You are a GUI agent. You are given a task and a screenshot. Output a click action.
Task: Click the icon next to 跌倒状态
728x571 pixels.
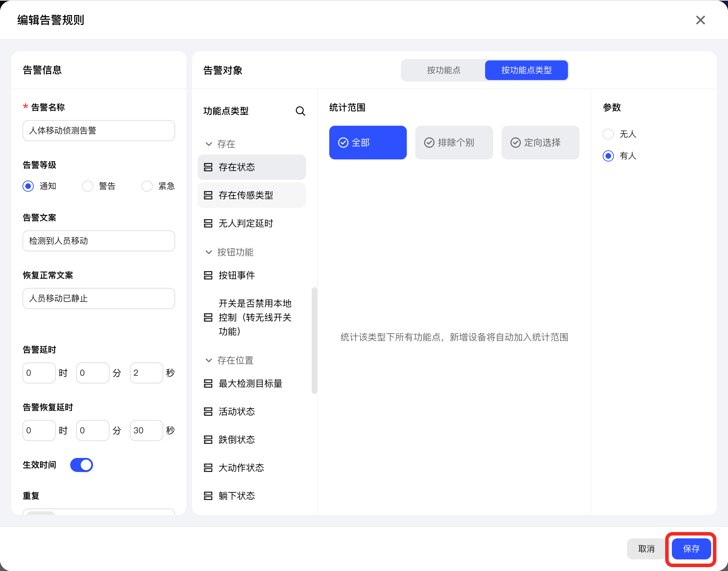click(208, 440)
